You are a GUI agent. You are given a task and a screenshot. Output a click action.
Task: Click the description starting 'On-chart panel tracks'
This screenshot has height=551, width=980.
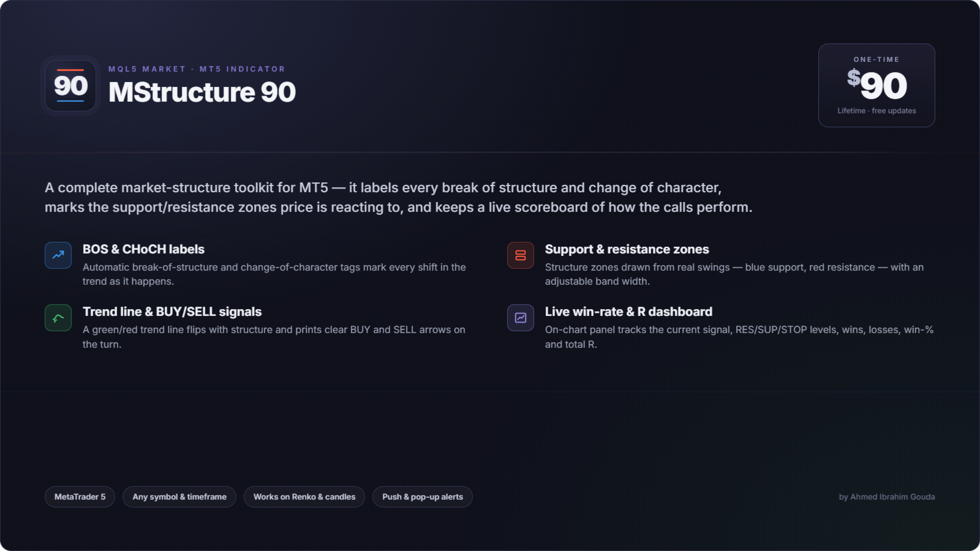pos(739,337)
